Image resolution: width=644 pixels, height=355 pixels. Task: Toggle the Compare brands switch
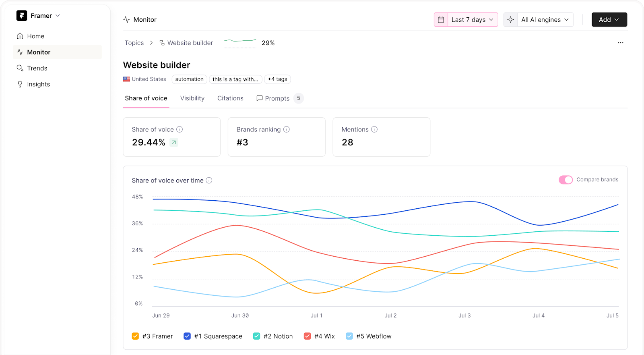[x=566, y=180]
